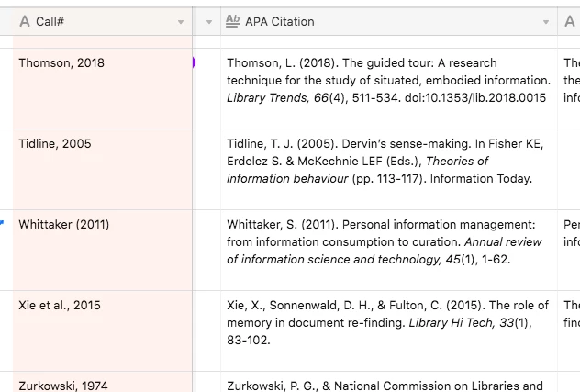Select the Call# column header

coord(103,21)
